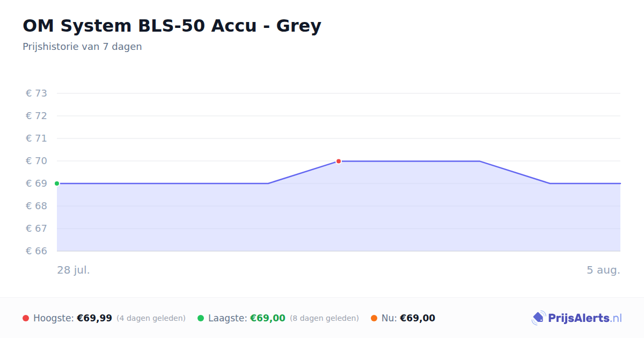Select the red highest-price marker on chart

coord(339,161)
